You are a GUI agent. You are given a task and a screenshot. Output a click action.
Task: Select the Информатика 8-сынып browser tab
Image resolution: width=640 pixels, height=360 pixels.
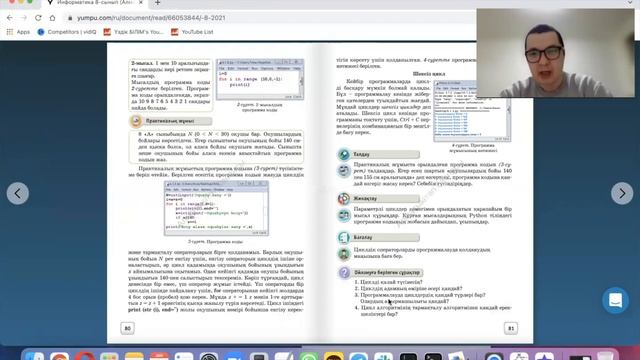click(x=95, y=3)
